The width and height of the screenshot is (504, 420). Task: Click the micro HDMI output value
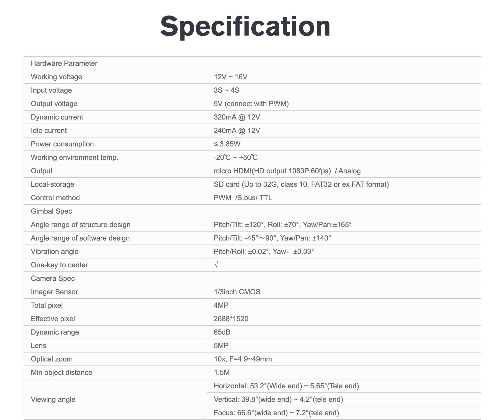287,171
